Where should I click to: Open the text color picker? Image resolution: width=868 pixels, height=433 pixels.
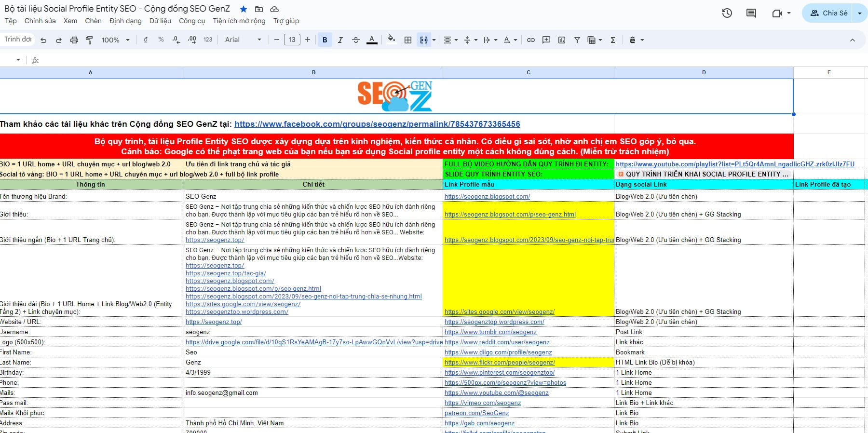coord(372,40)
